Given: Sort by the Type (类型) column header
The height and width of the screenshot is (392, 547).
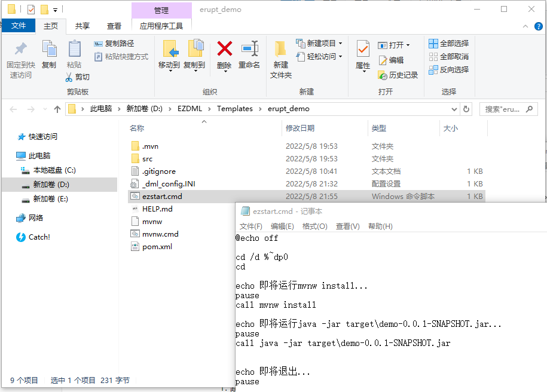Looking at the screenshot, I should (x=404, y=128).
